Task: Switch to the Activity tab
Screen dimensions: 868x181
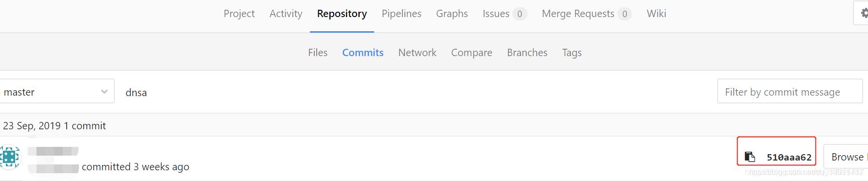Action: coord(286,14)
